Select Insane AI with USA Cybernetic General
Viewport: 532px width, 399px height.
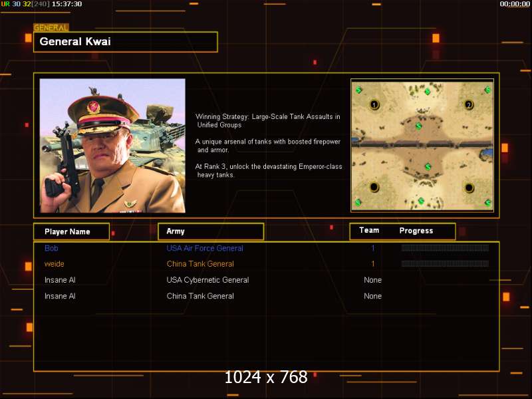point(60,280)
